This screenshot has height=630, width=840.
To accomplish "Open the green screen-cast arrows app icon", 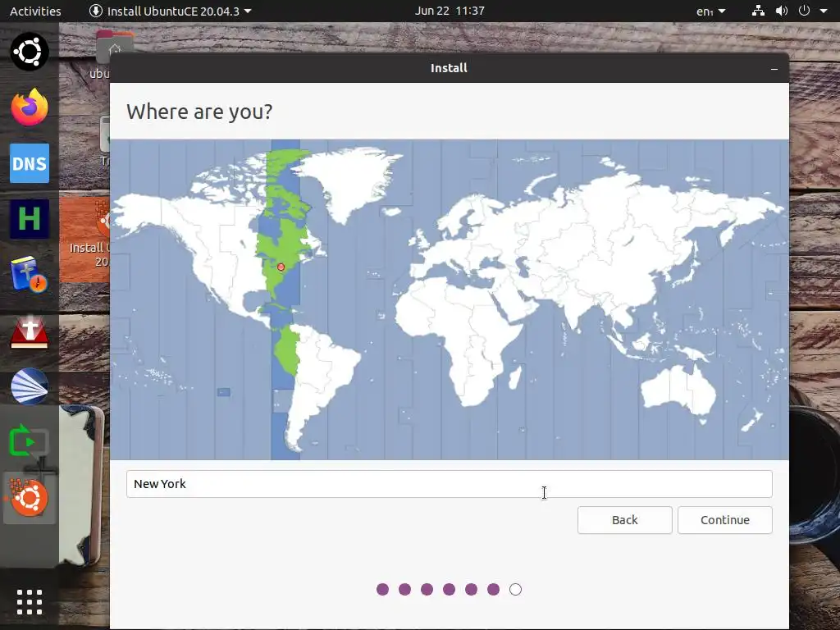I will [x=30, y=442].
